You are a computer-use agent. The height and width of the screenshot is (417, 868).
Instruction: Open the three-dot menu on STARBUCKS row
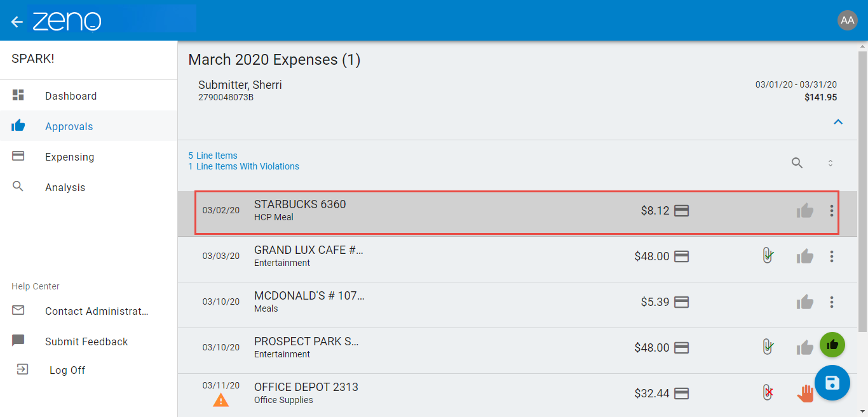[x=832, y=210]
